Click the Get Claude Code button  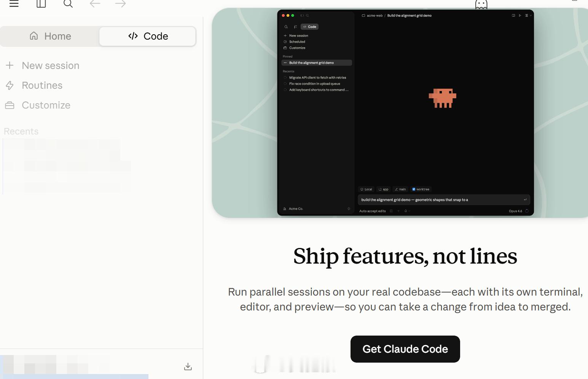(405, 349)
